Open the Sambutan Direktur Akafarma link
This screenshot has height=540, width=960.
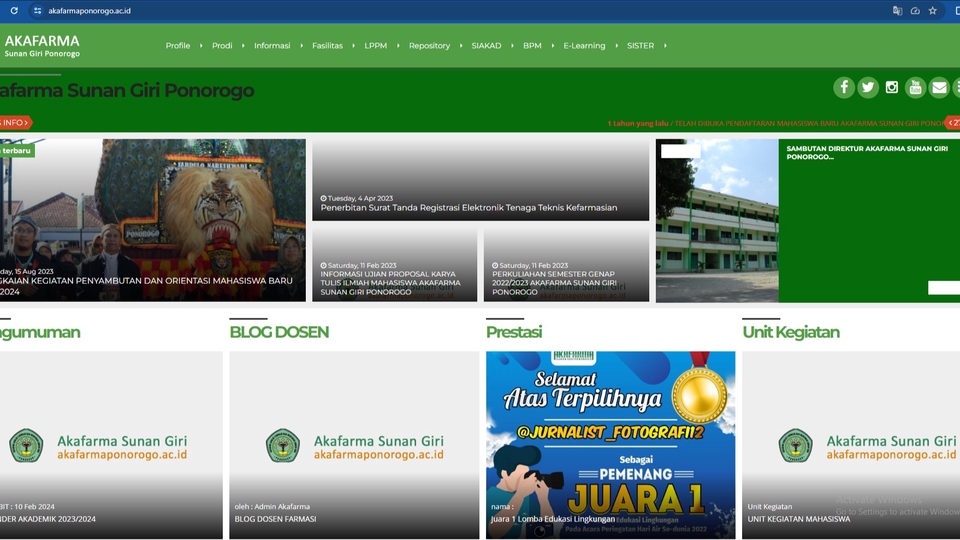click(x=867, y=152)
